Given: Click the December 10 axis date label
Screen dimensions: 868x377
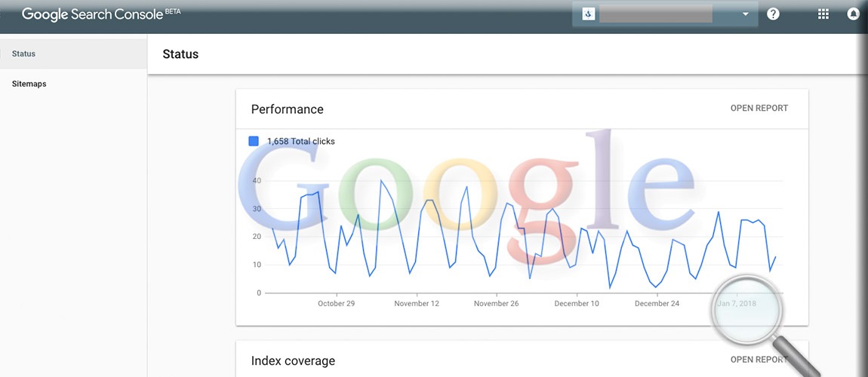Looking at the screenshot, I should [x=576, y=303].
